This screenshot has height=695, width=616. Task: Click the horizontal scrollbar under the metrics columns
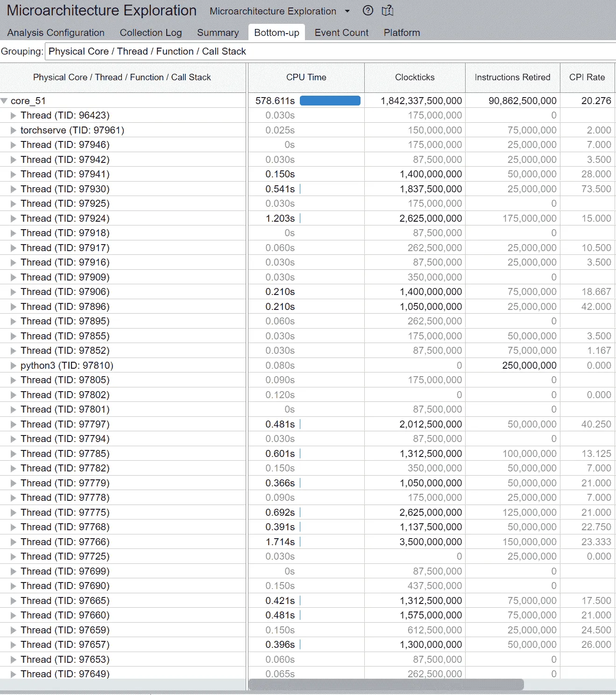click(x=386, y=684)
